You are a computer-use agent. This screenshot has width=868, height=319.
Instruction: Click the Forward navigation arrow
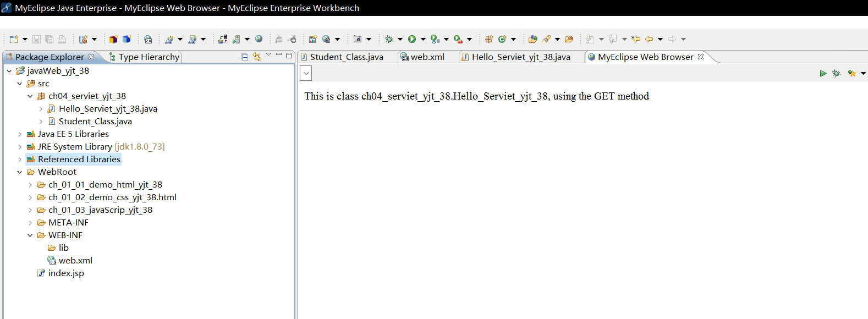(x=672, y=39)
